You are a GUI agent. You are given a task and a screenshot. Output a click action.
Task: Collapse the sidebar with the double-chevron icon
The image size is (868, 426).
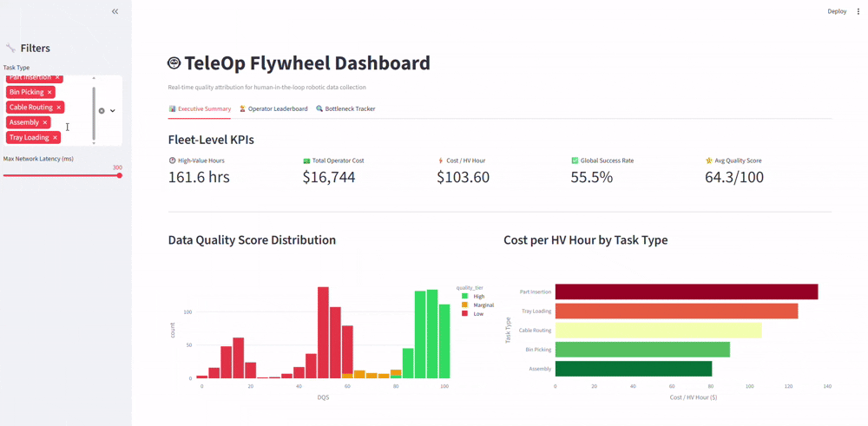[115, 11]
